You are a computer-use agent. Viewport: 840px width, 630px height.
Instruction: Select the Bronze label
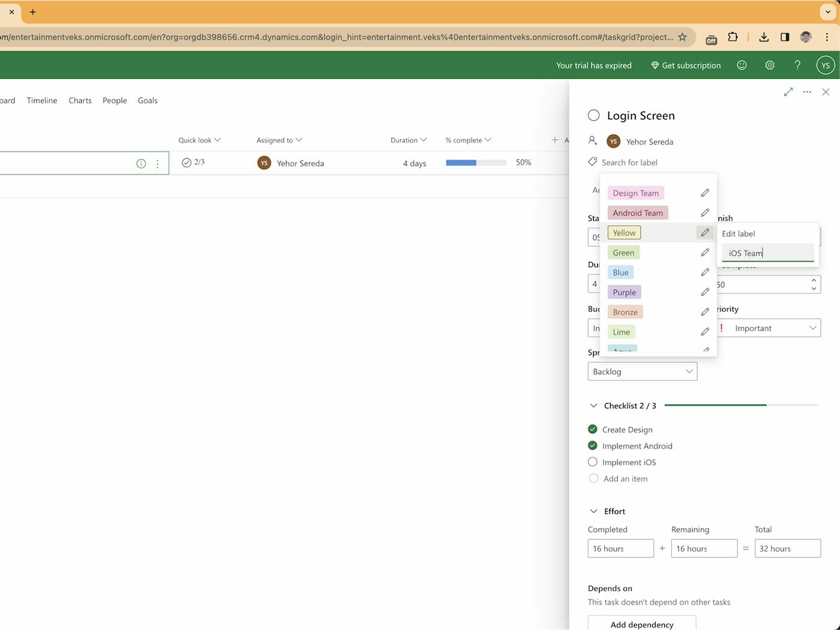pos(625,311)
